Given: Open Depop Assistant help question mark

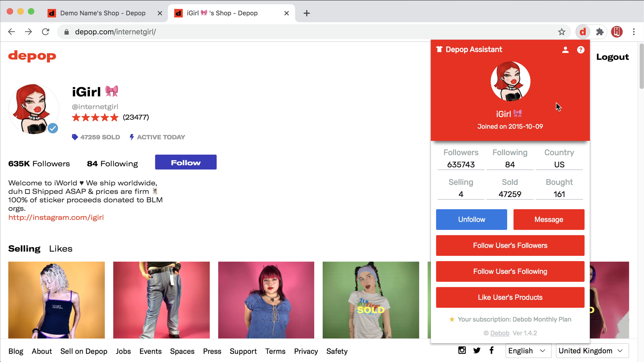Looking at the screenshot, I should (581, 50).
